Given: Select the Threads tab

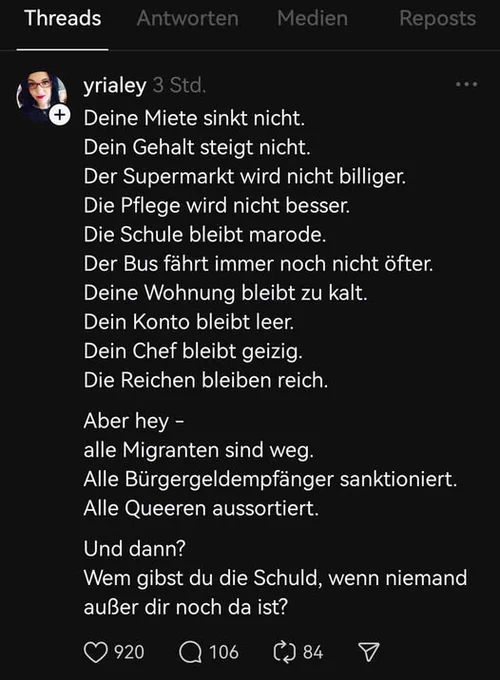Looking at the screenshot, I should pyautogui.click(x=63, y=19).
